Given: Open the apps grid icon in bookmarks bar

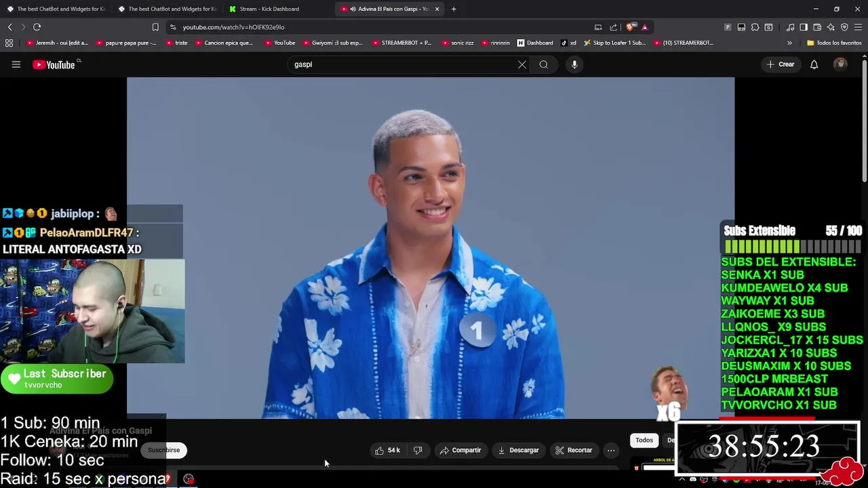Looking at the screenshot, I should click(x=9, y=43).
